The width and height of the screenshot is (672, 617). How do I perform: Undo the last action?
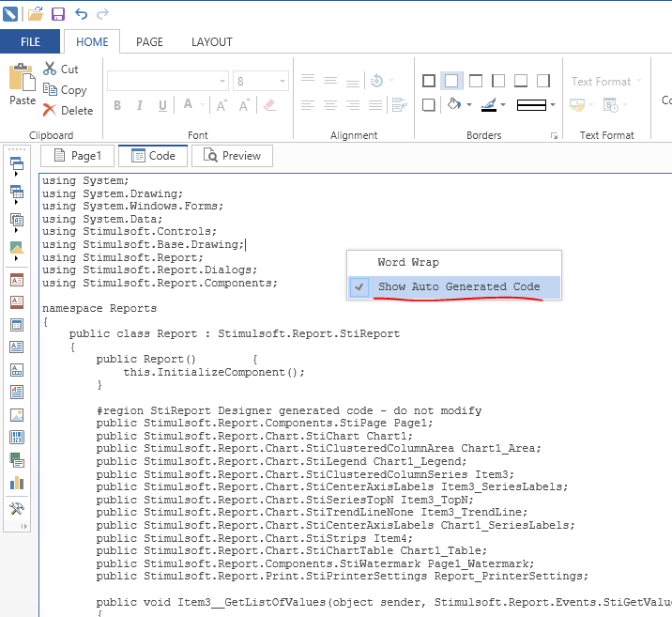[x=81, y=14]
